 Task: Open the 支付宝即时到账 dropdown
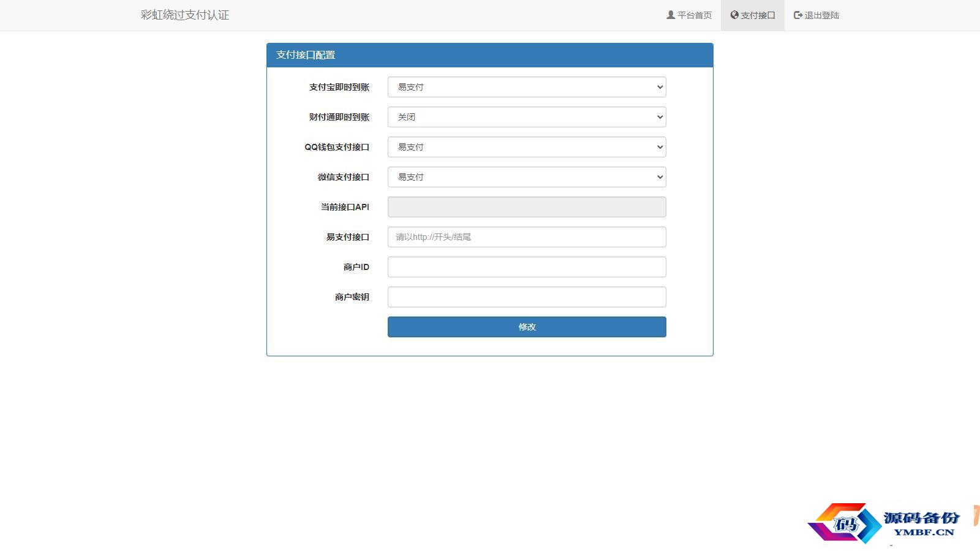(x=527, y=87)
